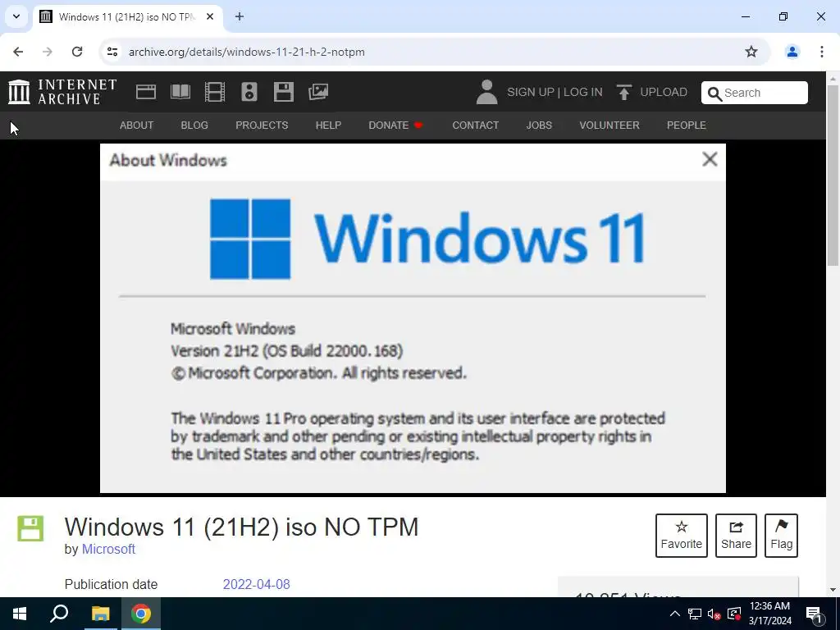Open File Explorer from taskbar
840x630 pixels.
pyautogui.click(x=100, y=614)
